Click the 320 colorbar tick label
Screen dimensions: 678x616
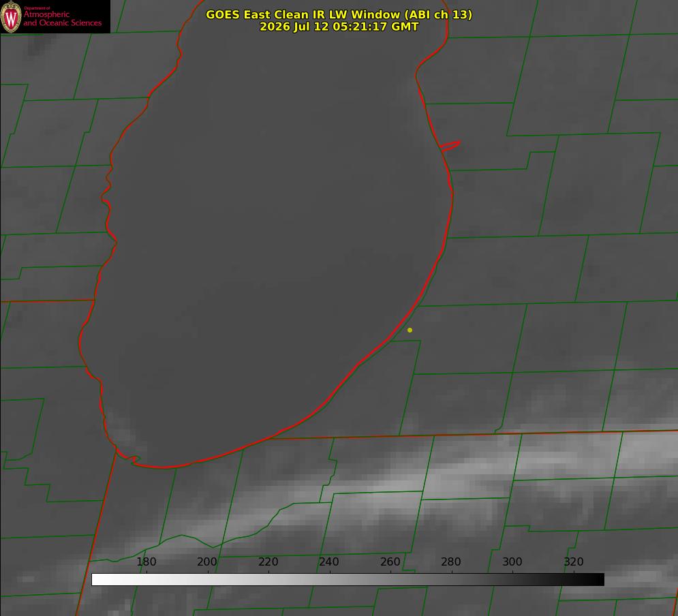[x=574, y=561]
